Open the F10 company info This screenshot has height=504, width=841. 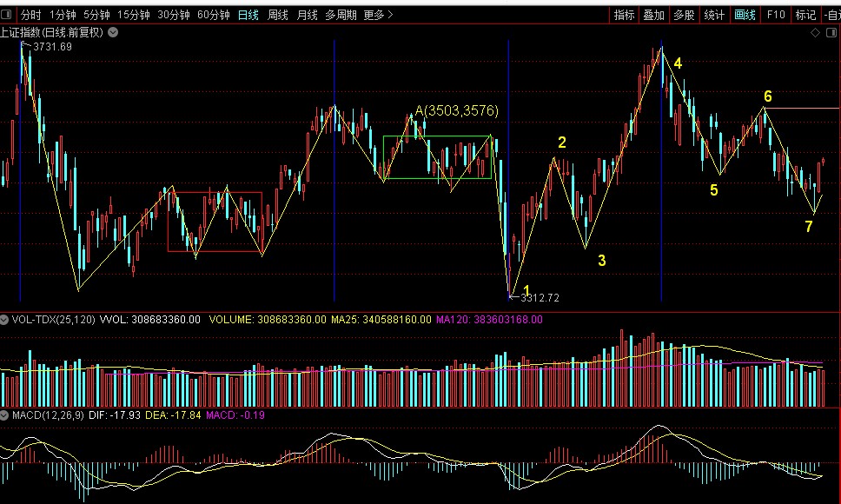pos(776,15)
